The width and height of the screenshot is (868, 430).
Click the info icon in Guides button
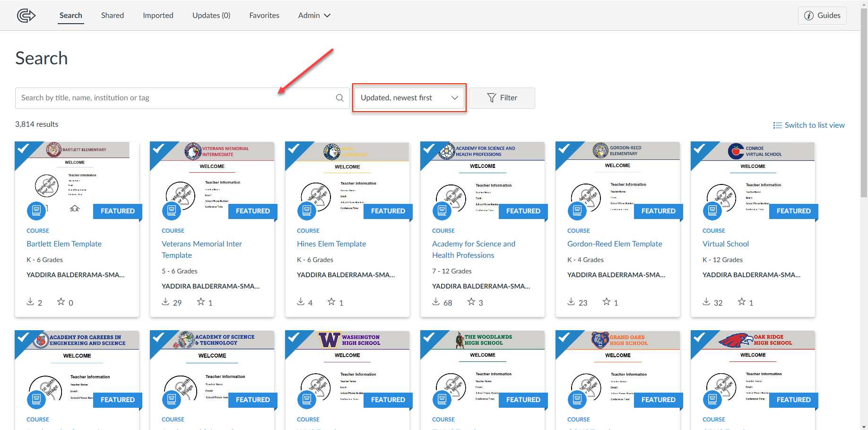click(x=809, y=16)
